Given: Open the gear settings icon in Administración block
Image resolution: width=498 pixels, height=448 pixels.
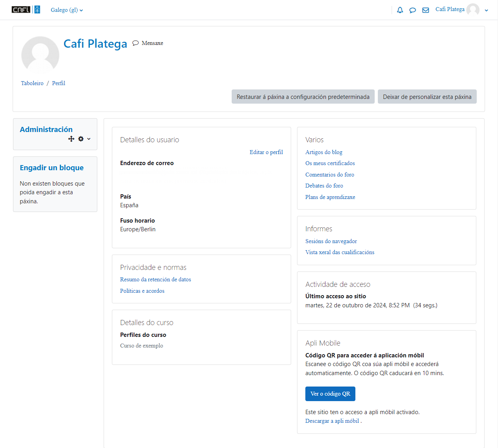Looking at the screenshot, I should 81,139.
